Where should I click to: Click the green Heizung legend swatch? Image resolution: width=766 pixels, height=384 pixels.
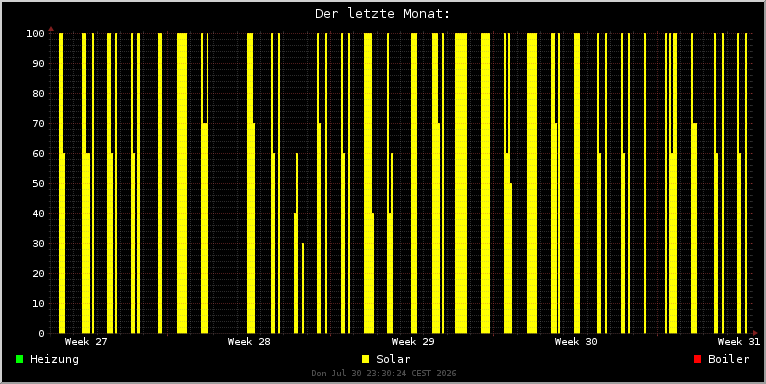click(x=20, y=359)
